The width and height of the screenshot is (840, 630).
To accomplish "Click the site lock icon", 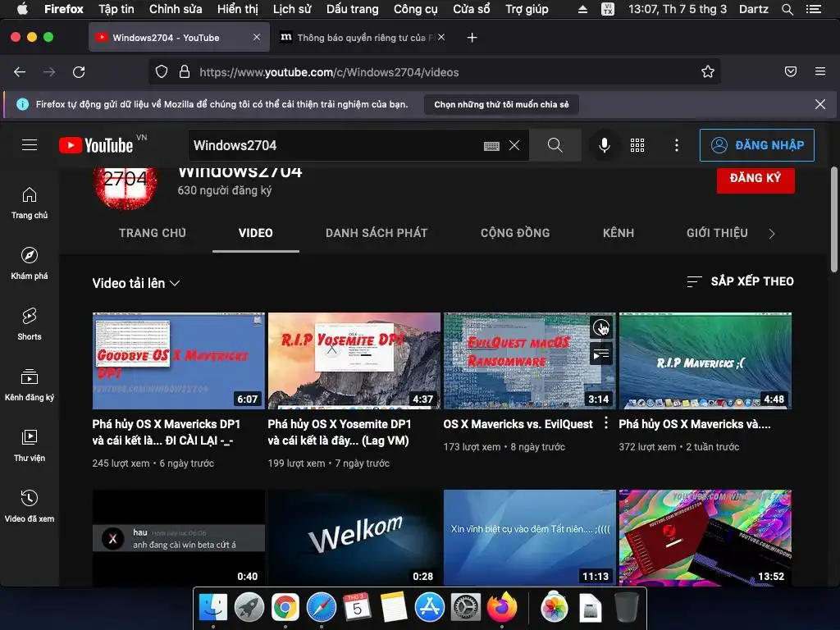I will coord(185,72).
